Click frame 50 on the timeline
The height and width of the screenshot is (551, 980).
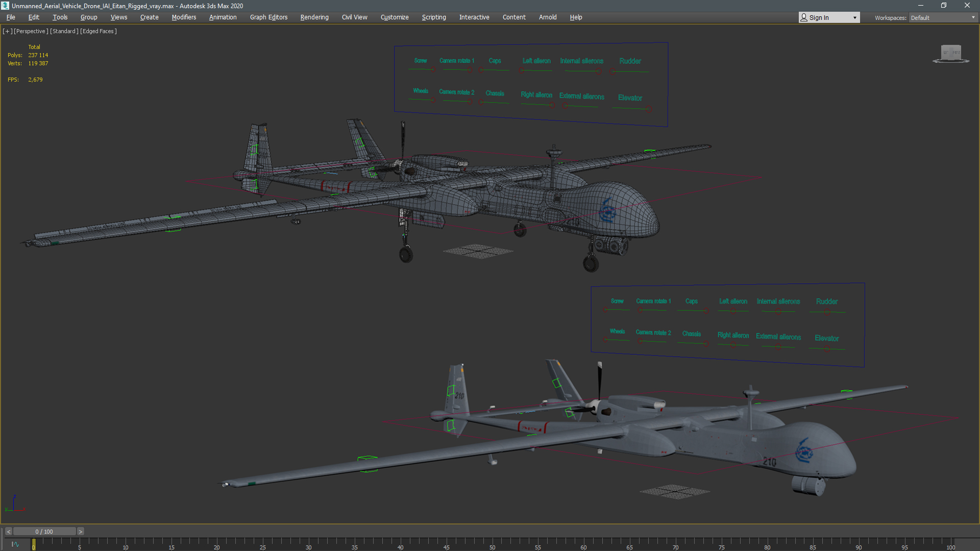point(492,545)
